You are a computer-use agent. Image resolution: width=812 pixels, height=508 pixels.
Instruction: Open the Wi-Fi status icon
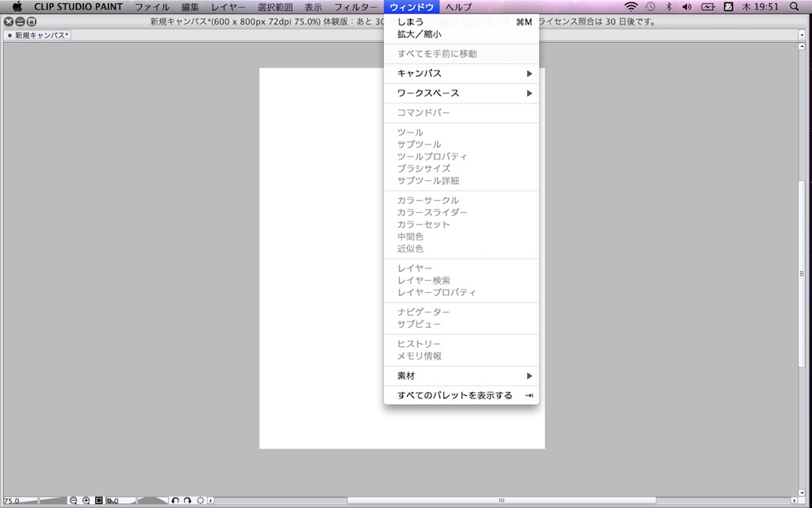630,6
